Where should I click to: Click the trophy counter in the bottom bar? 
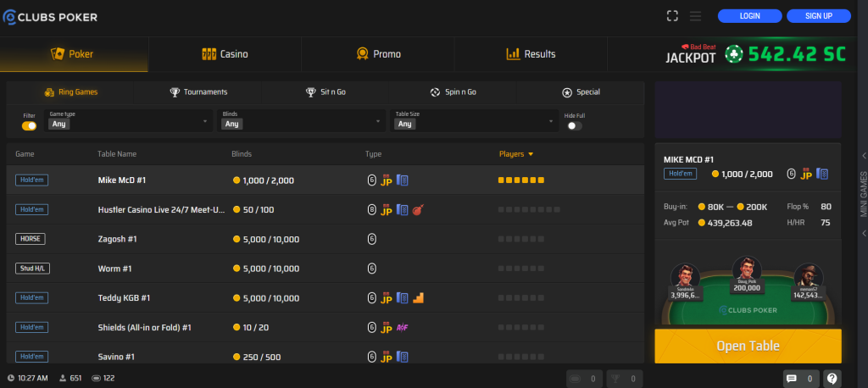625,379
